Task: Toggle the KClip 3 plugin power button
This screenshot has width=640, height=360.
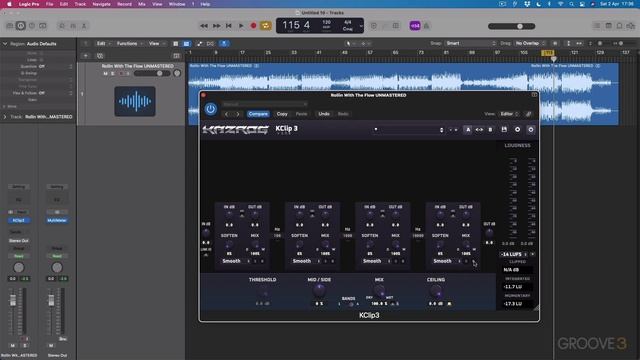Action: [211, 109]
